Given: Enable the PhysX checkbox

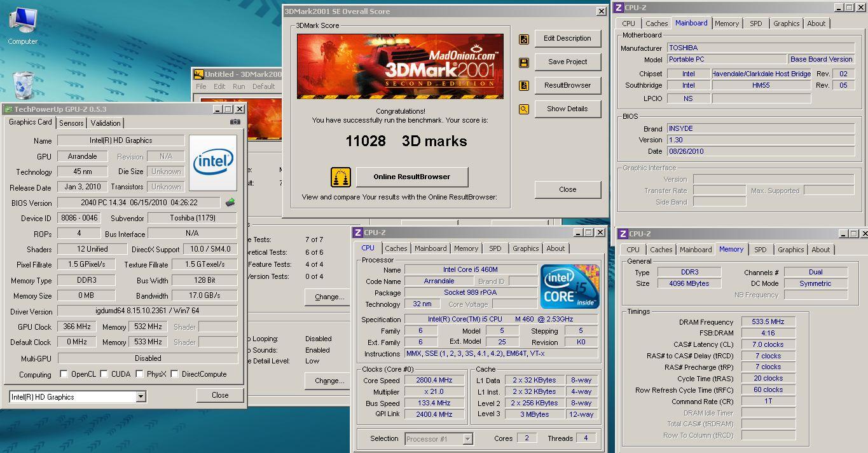Looking at the screenshot, I should (139, 374).
